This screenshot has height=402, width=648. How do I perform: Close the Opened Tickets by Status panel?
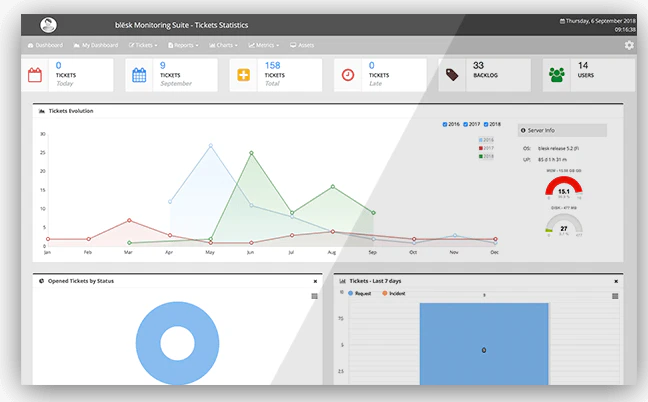[315, 281]
